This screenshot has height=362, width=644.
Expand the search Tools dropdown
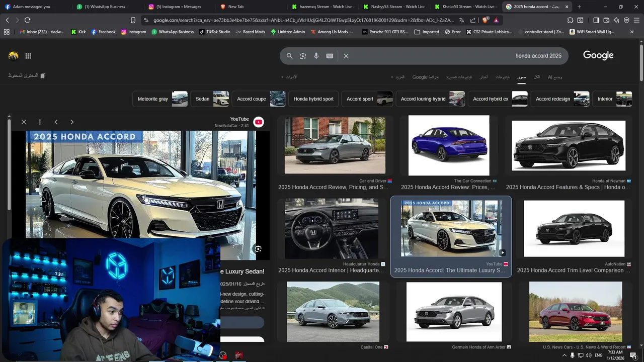pos(289,77)
